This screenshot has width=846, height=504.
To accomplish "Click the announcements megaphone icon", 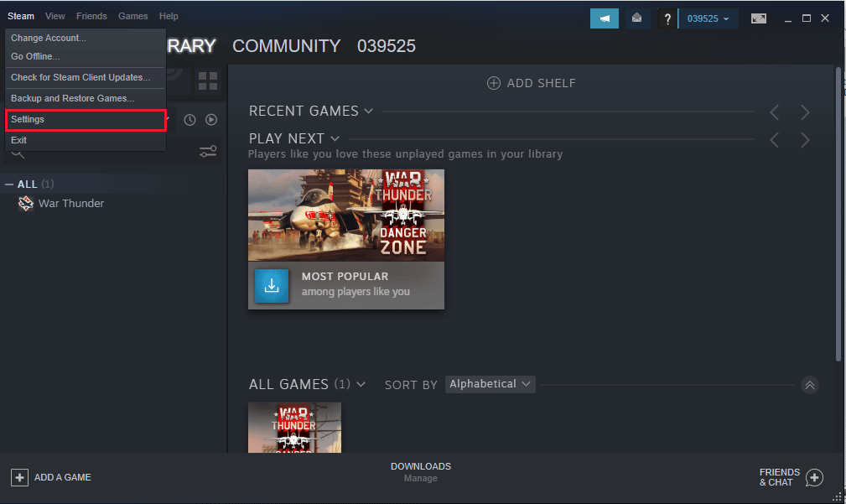I will pos(605,18).
